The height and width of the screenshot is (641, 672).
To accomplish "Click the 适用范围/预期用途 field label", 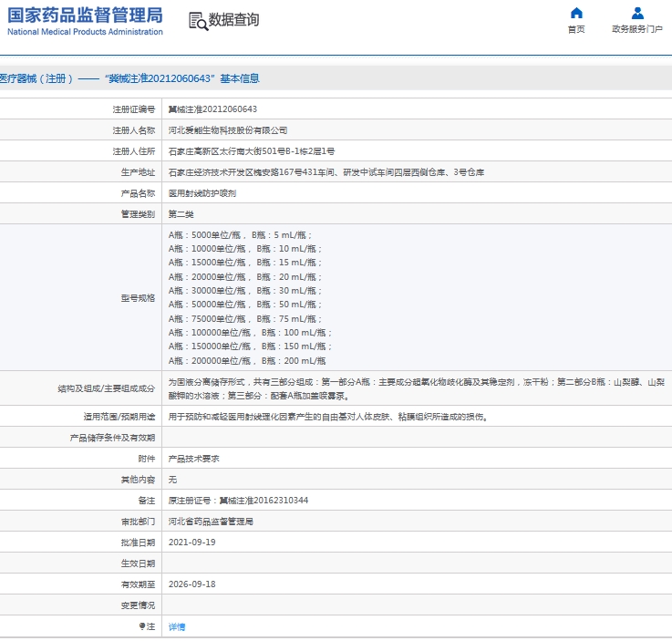I will 119,417.
